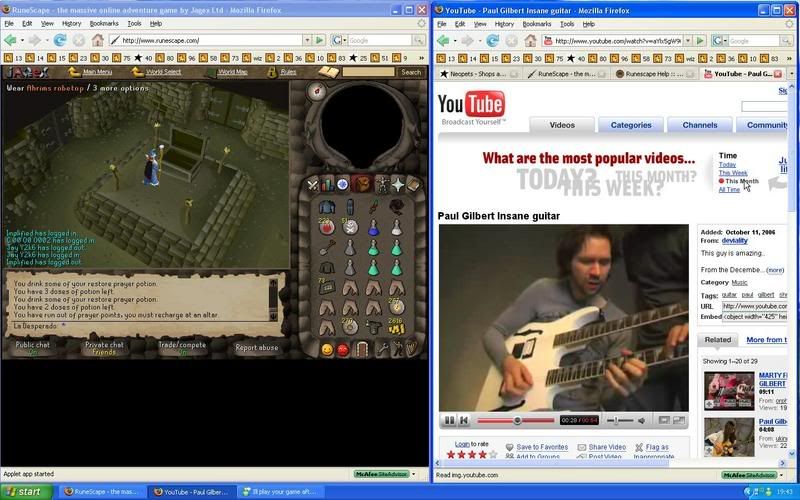Open McAfee SiteAdvisor dropdown in RuneScape window
The image size is (800, 500).
(413, 474)
